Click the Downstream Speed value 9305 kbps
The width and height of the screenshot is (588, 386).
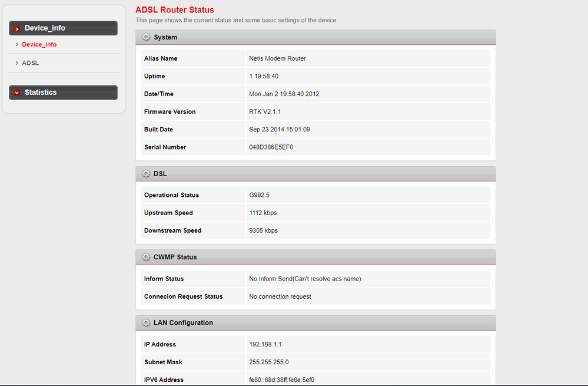coord(263,231)
